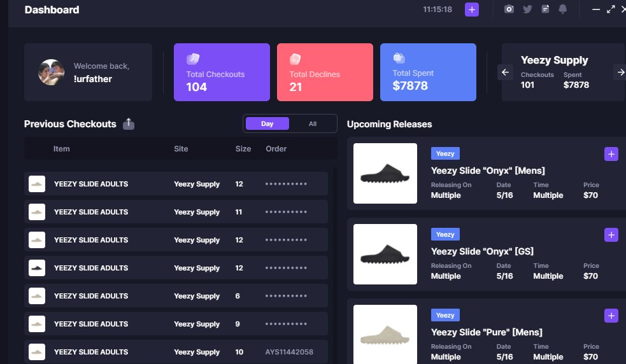Viewport: 626px width, 364px height.
Task: Click the Yeezy tag on Onyx [GS] card
Action: tap(445, 234)
